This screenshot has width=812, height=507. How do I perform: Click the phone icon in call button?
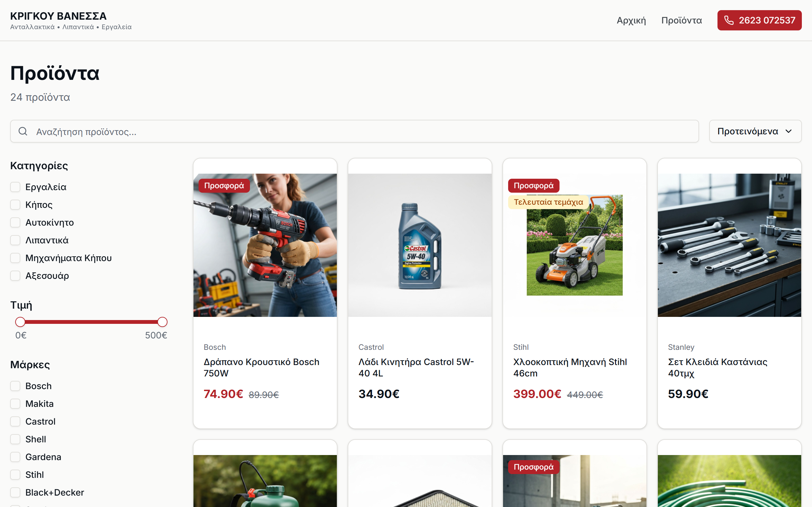tap(729, 20)
